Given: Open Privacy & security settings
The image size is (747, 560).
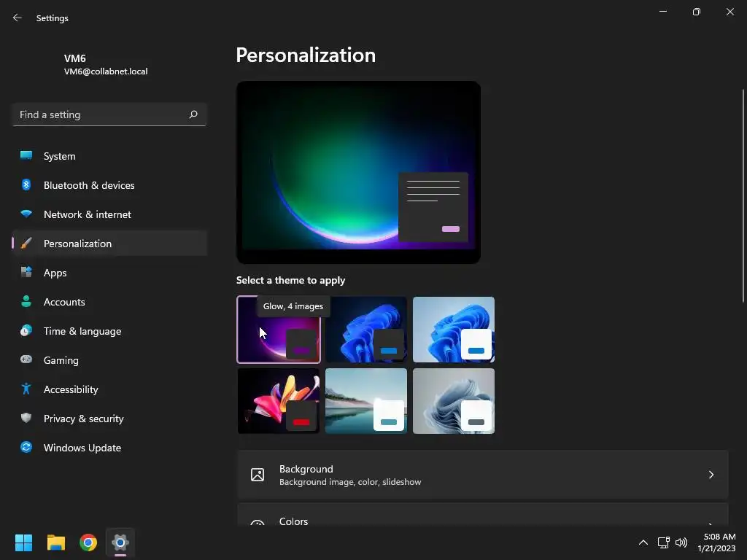Looking at the screenshot, I should (x=109, y=419).
